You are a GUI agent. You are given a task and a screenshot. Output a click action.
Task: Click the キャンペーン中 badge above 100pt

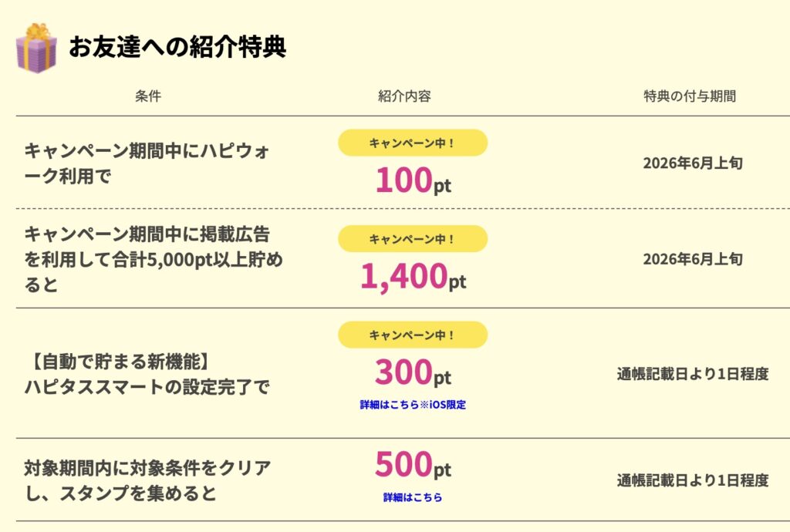[x=413, y=143]
